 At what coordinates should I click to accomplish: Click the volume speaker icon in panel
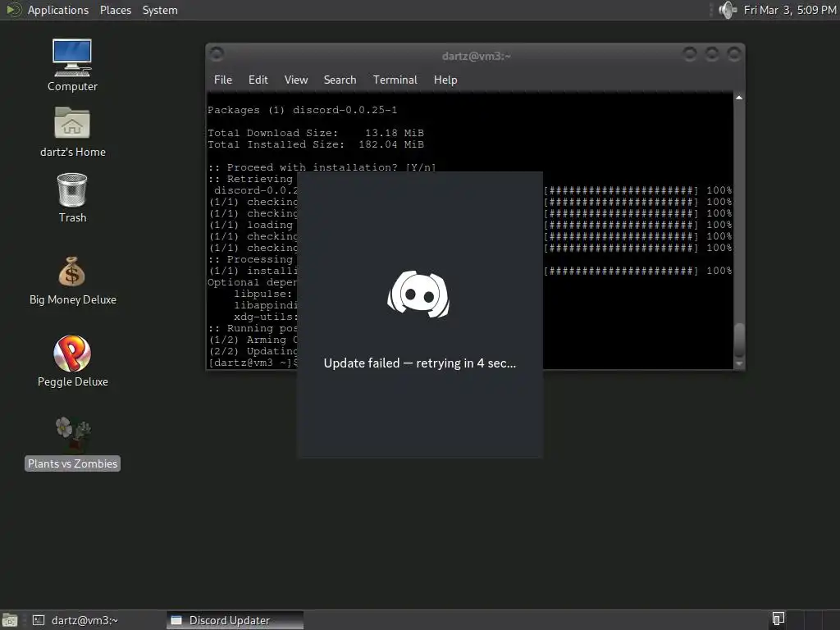(728, 10)
